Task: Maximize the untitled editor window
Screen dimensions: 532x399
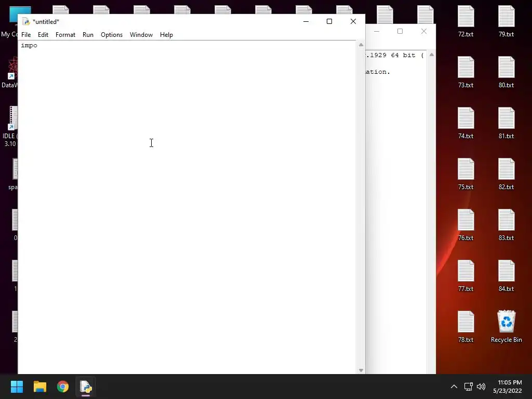Action: click(x=329, y=21)
